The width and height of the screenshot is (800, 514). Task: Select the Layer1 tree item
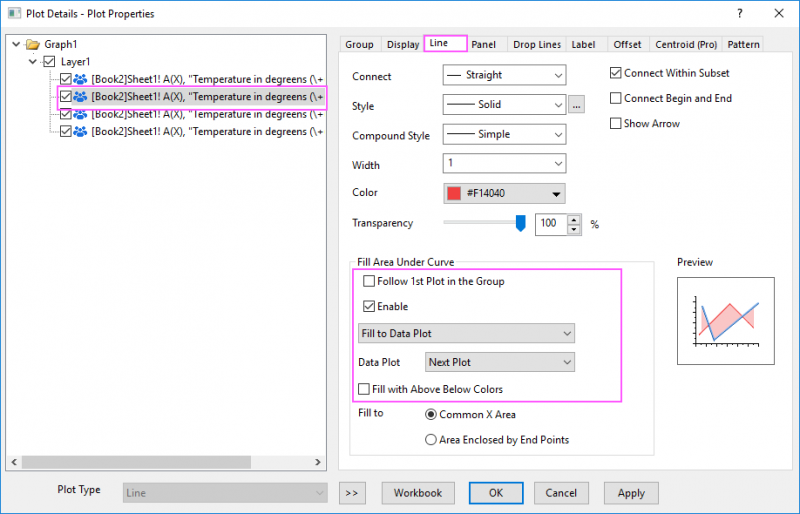[75, 62]
